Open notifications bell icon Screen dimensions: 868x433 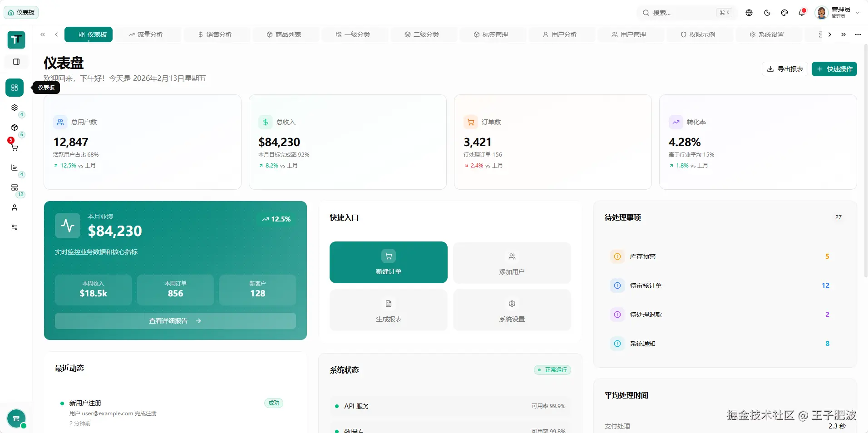click(802, 13)
